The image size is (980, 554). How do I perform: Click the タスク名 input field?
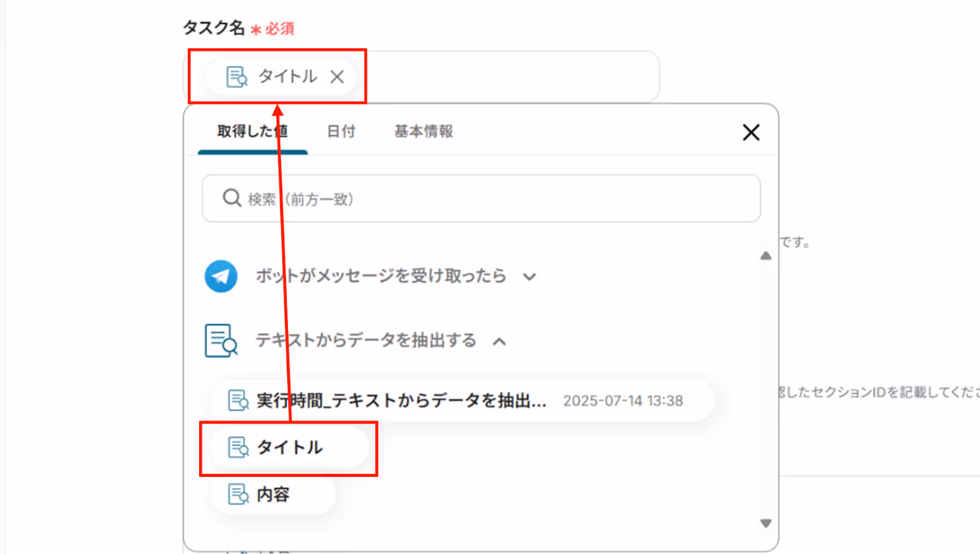tap(421, 77)
